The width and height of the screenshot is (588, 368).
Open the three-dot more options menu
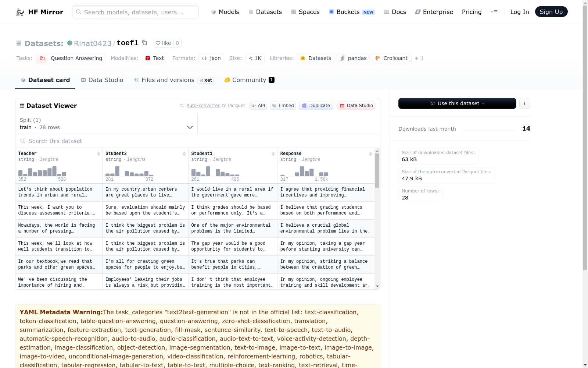(525, 103)
